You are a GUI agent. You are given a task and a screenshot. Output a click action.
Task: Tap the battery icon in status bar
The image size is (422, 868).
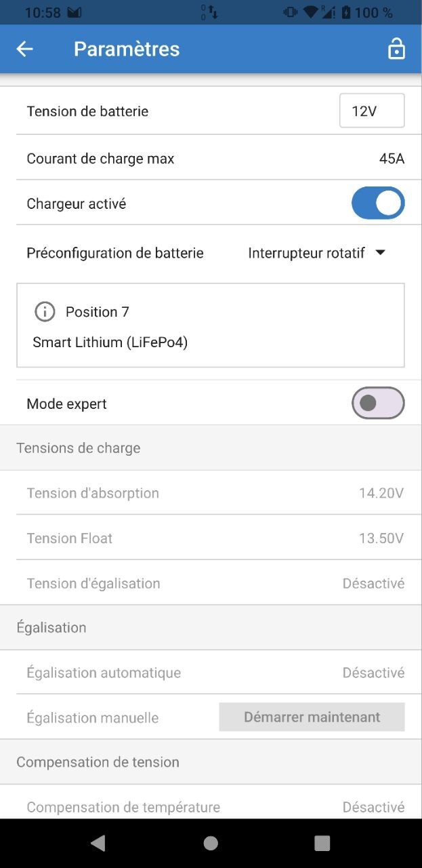tap(347, 12)
